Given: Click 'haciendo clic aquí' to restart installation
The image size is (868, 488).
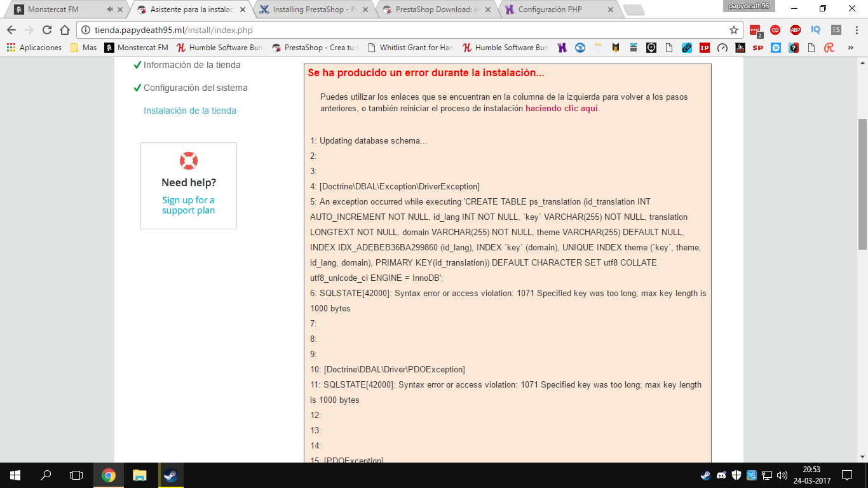Looking at the screenshot, I should coord(562,108).
